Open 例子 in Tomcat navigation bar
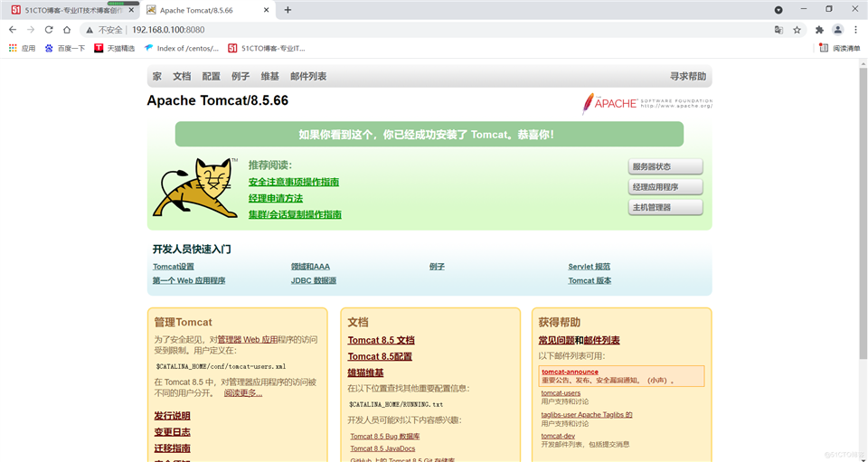This screenshot has width=868, height=462. 241,76
